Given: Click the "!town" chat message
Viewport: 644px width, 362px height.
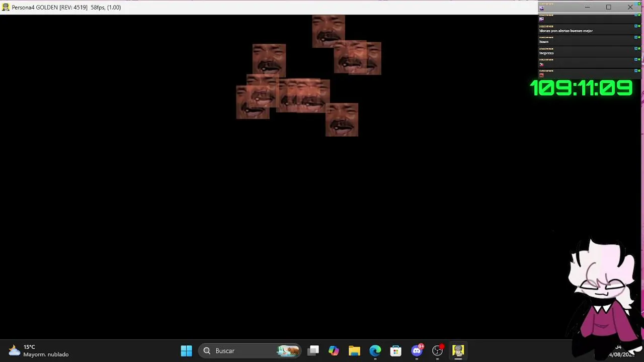Looking at the screenshot, I should pos(544,42).
